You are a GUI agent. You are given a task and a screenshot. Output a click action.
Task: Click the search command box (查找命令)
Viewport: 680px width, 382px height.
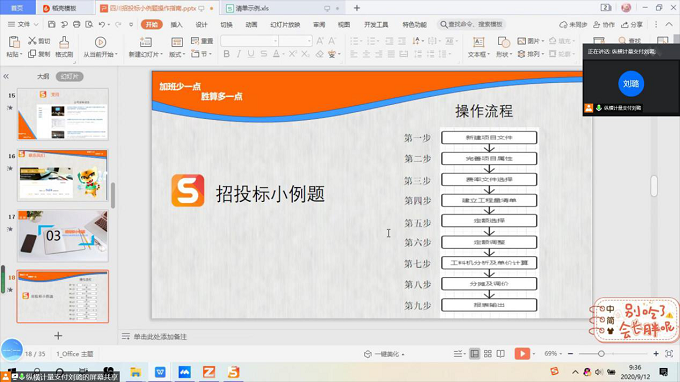[471, 24]
